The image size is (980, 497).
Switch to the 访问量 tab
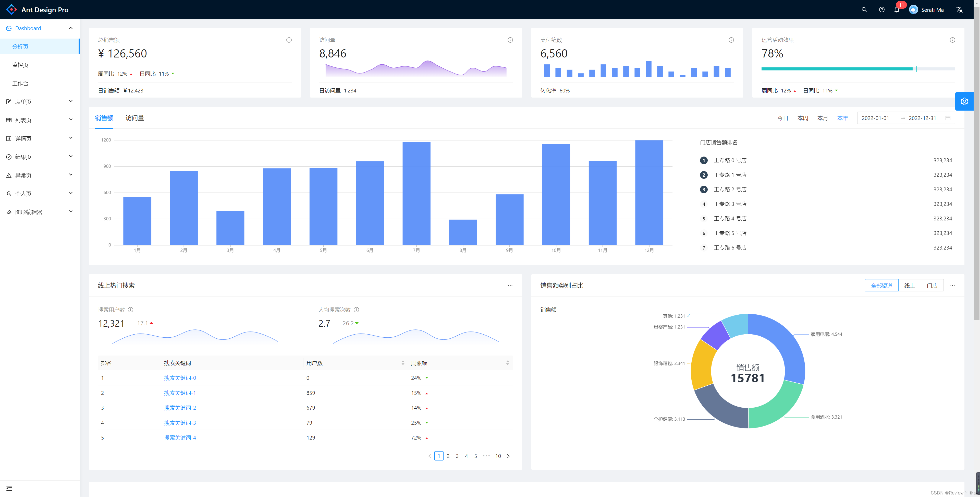click(x=135, y=118)
